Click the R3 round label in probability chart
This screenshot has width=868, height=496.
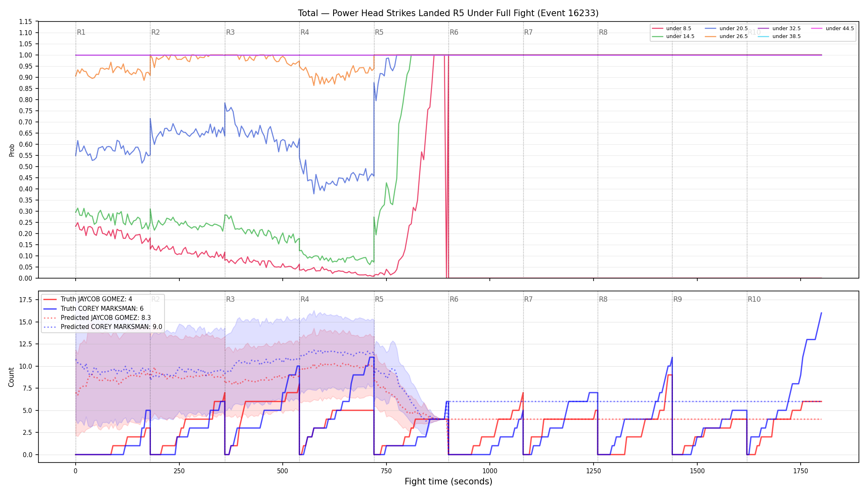pos(230,32)
